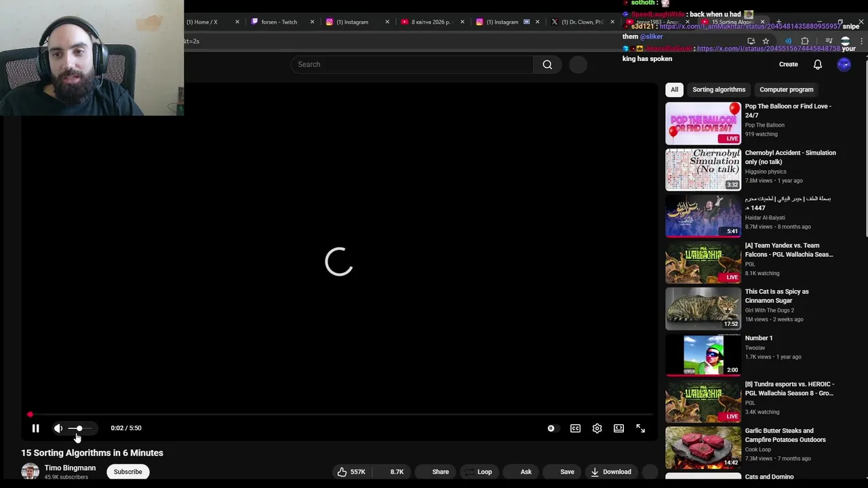Close the forsen - Twitch tab

point(312,22)
